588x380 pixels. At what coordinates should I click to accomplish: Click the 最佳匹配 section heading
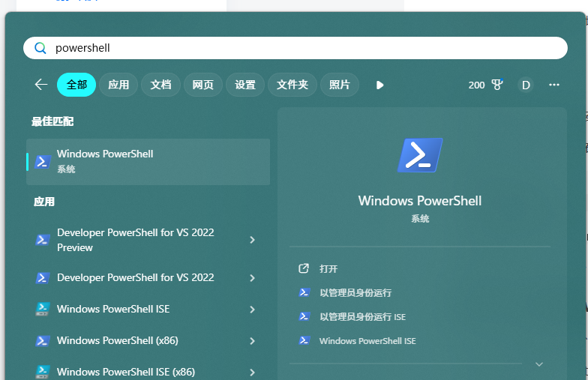point(52,121)
